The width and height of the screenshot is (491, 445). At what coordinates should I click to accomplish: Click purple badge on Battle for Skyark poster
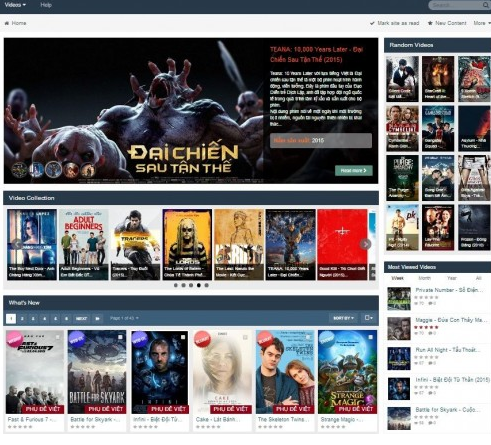click(77, 339)
